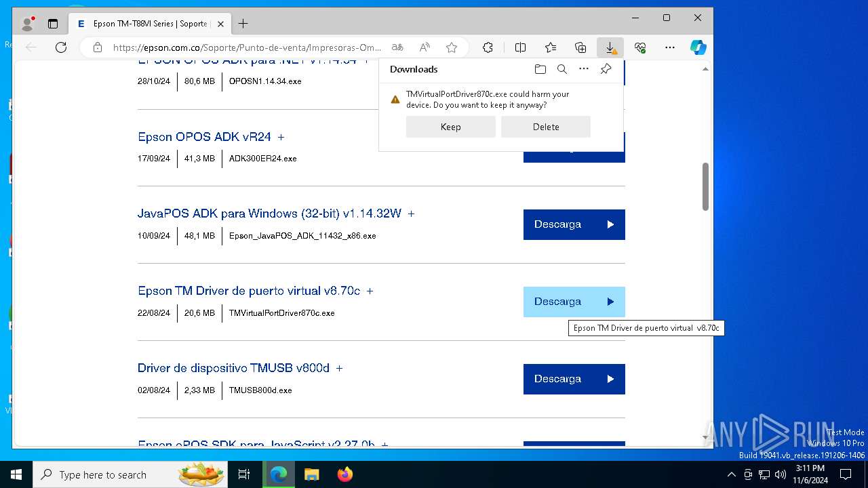Image resolution: width=868 pixels, height=488 pixels.
Task: Start Read aloud from address bar
Action: pyautogui.click(x=425, y=47)
